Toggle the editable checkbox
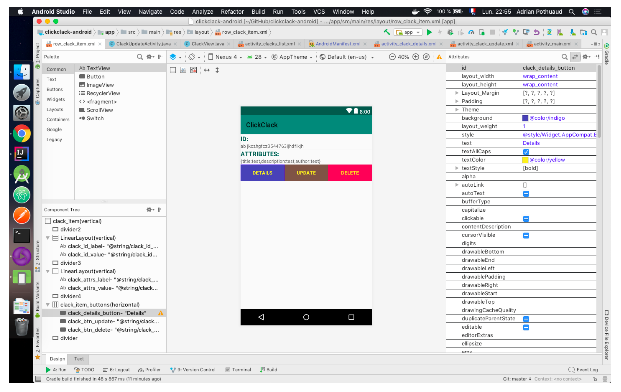The image size is (621, 392). click(526, 328)
